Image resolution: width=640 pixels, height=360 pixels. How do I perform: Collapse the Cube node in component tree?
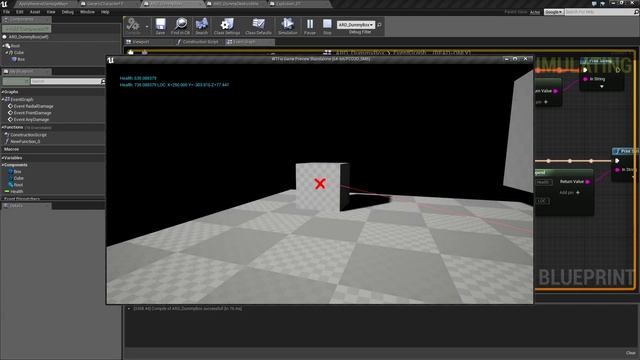(7, 53)
